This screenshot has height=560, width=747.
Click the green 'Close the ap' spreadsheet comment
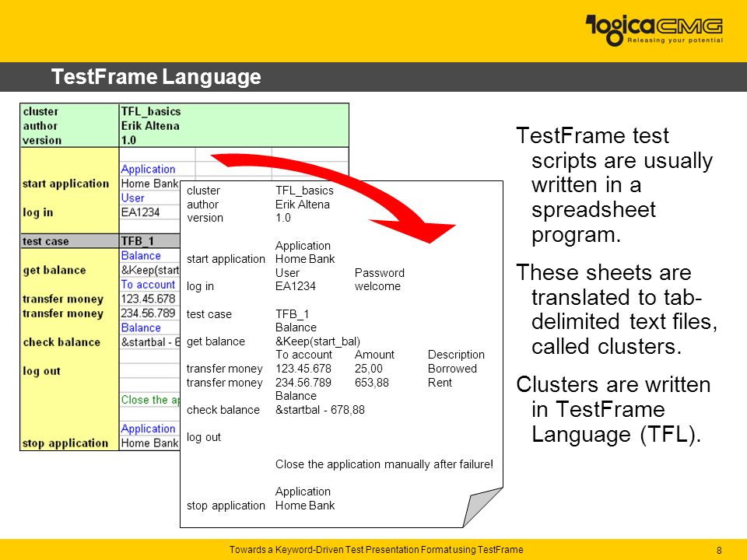pos(150,400)
